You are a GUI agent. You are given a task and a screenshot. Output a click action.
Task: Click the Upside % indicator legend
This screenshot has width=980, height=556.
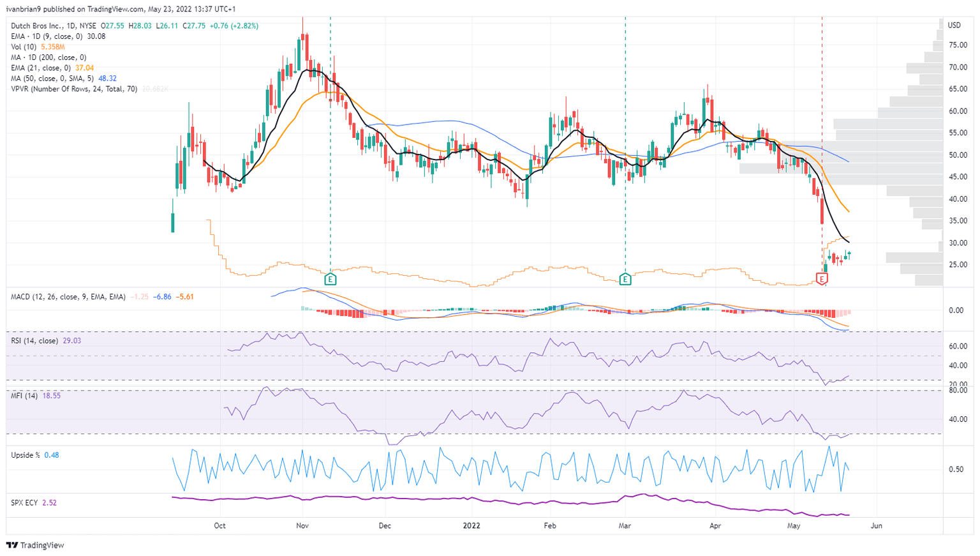tap(26, 455)
